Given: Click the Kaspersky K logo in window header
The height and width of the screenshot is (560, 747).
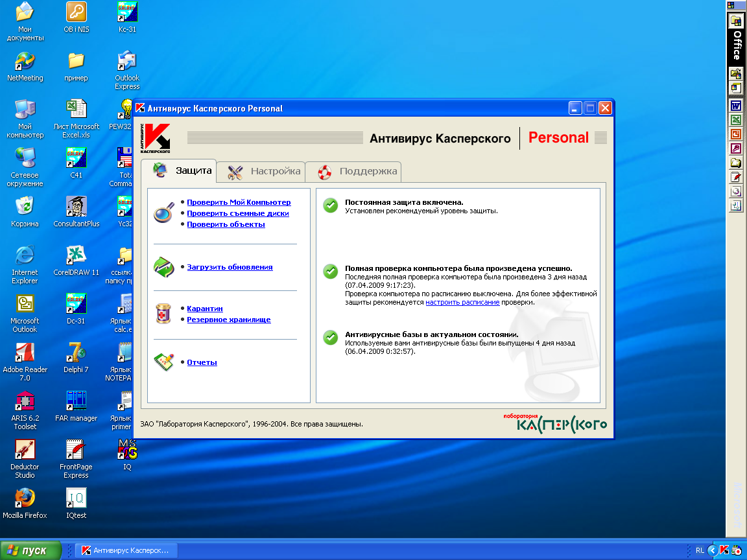Looking at the screenshot, I should click(x=156, y=138).
